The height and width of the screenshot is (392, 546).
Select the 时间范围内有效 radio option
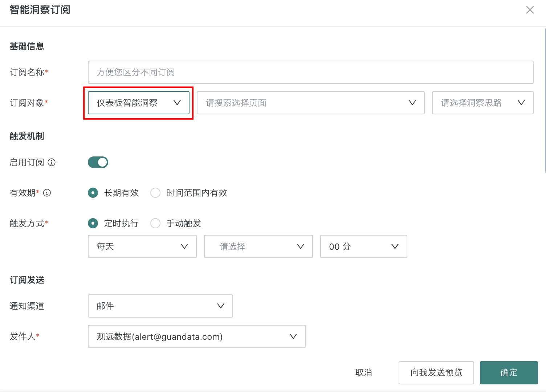[155, 193]
